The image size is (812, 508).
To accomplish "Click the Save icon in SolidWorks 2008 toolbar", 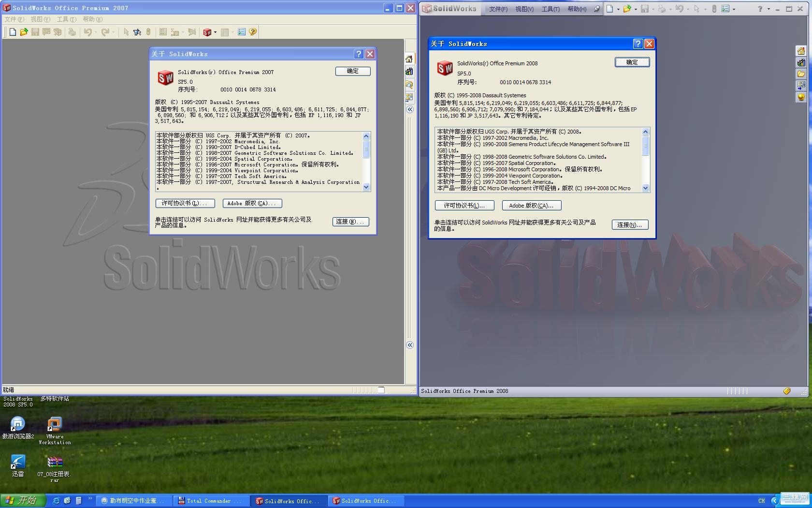I will (x=645, y=9).
